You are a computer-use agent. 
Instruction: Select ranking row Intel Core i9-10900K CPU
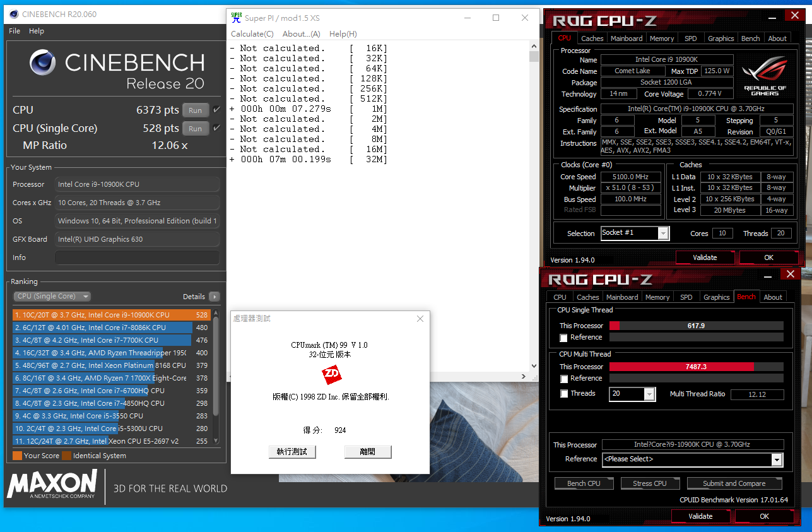click(x=111, y=315)
